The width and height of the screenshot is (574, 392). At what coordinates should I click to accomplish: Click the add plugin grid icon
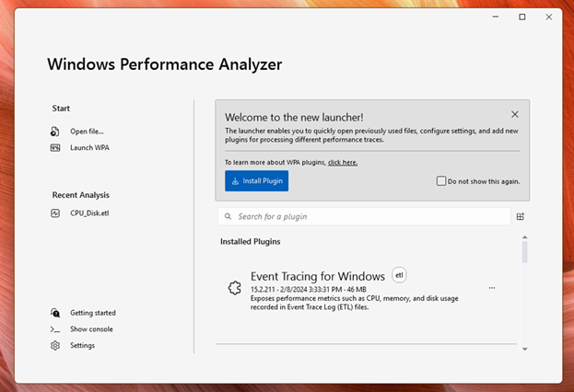pyautogui.click(x=521, y=216)
